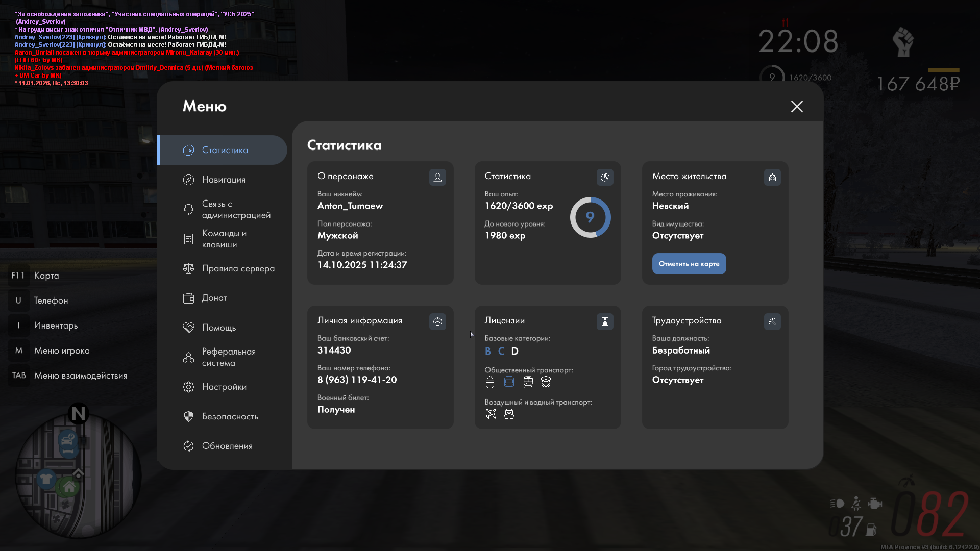
Task: Click the user icon in Личная информация card
Action: [x=437, y=321]
